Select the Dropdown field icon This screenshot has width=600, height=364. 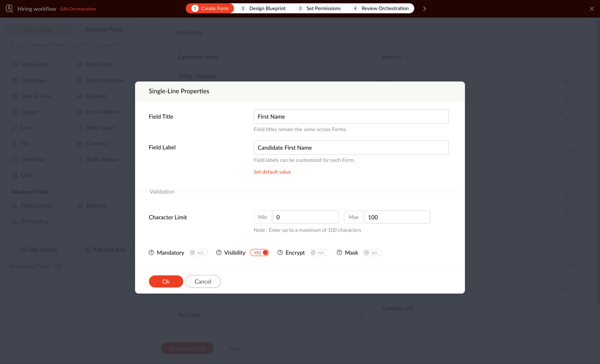click(x=14, y=80)
